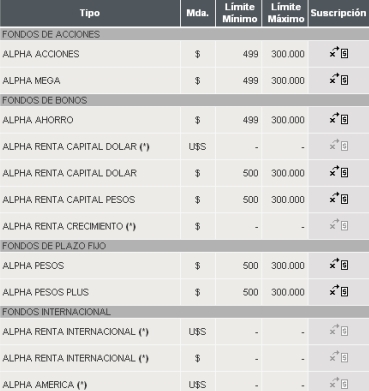Select the FONDOS DE ACCIONES section header
Screen dimensions: 369x391
coord(184,34)
